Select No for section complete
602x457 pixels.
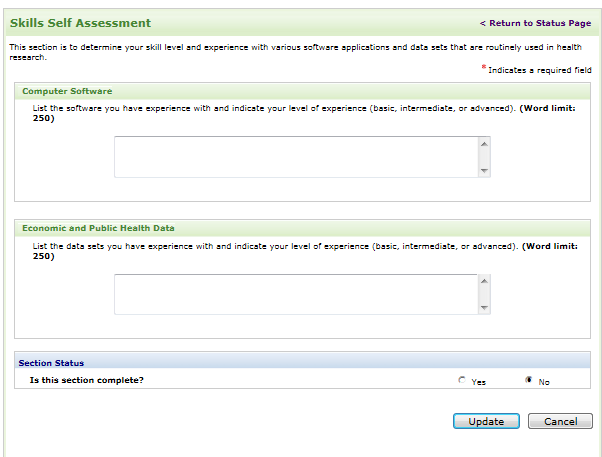pos(528,380)
